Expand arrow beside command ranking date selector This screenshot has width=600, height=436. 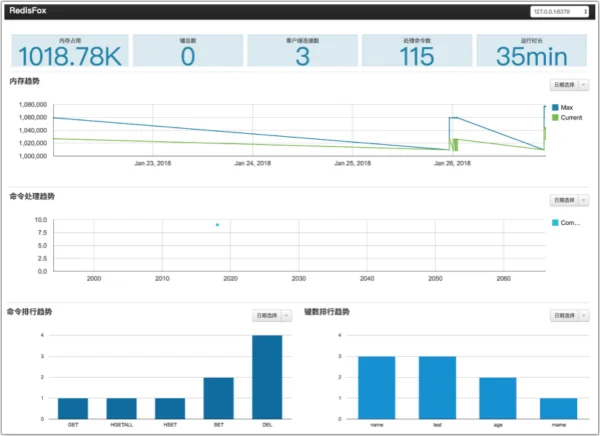[286, 315]
